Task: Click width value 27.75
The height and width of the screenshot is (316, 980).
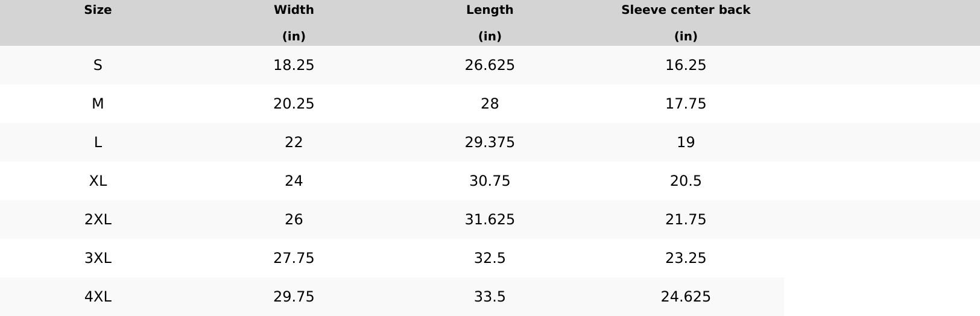Action: (294, 258)
